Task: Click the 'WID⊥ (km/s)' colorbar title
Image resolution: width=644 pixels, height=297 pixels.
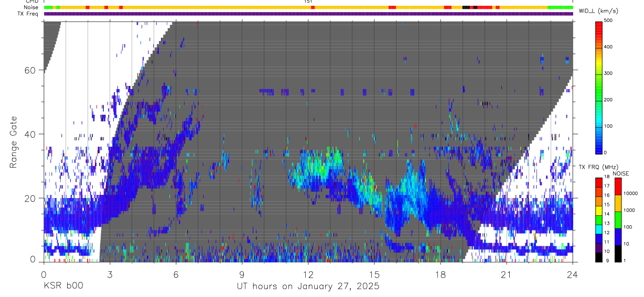Action: pyautogui.click(x=598, y=10)
